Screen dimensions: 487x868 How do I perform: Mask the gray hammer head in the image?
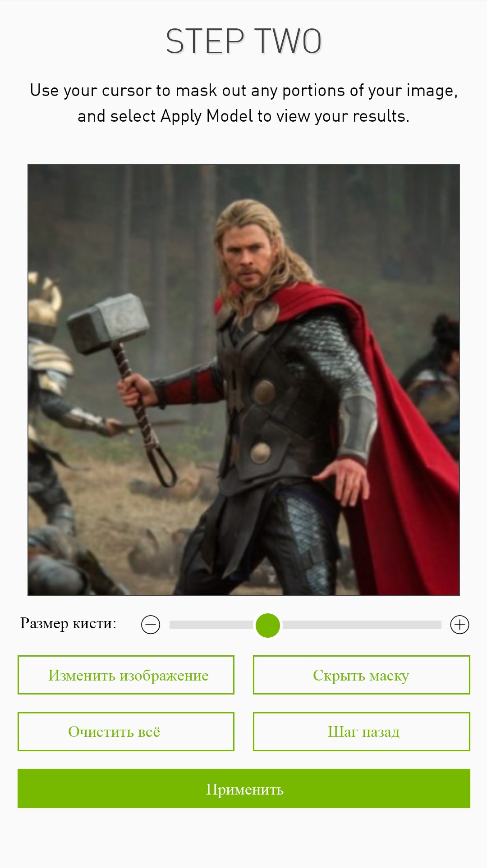[107, 323]
